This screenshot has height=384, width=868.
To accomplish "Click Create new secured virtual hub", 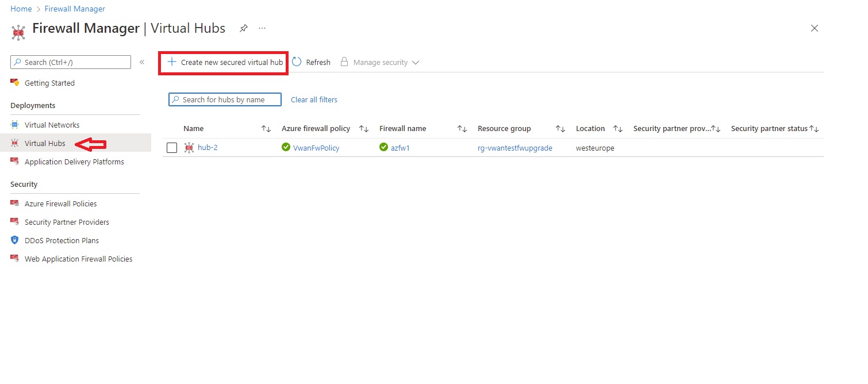I will (x=224, y=62).
